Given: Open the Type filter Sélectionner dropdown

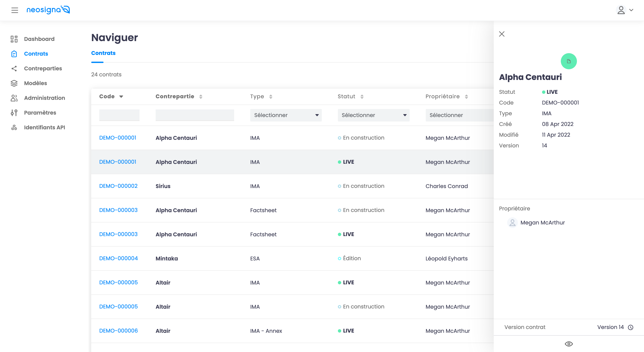Looking at the screenshot, I should tap(286, 115).
